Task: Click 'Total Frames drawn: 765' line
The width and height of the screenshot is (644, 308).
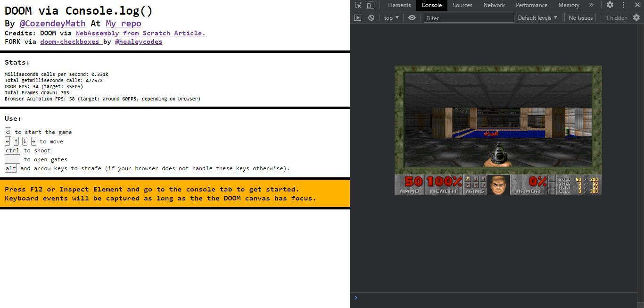Action: point(37,92)
